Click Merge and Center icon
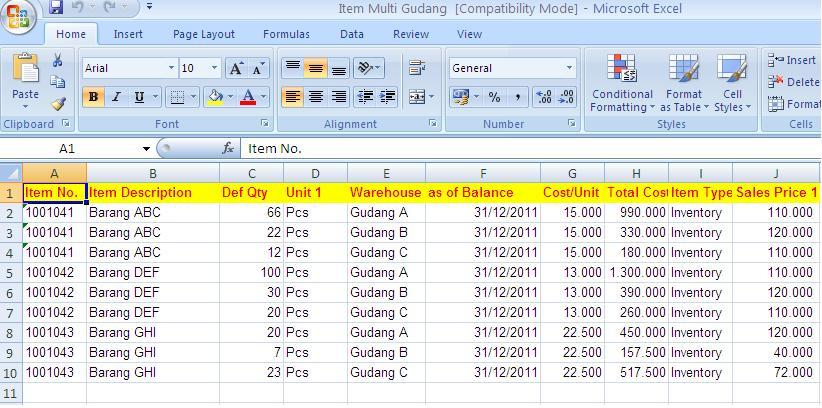This screenshot has height=408, width=822. tap(417, 97)
